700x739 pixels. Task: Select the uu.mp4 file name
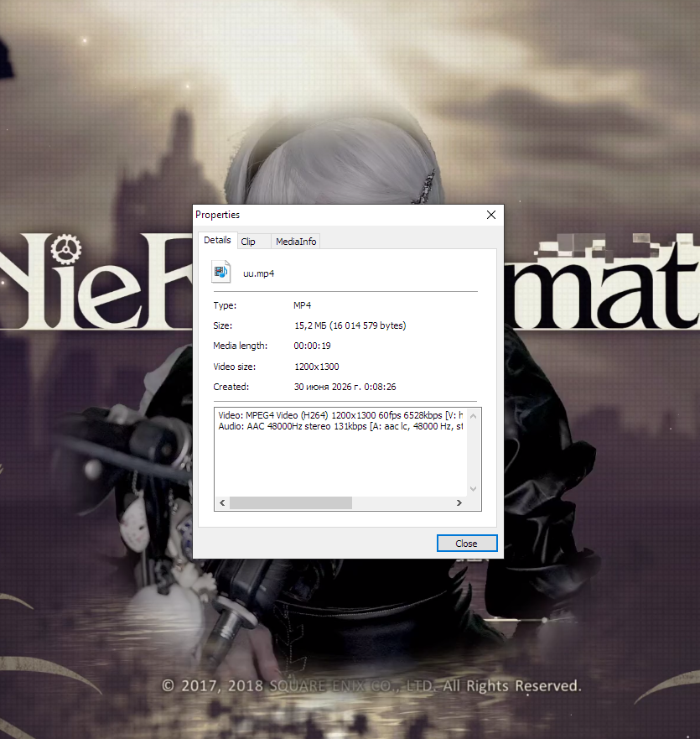click(258, 273)
